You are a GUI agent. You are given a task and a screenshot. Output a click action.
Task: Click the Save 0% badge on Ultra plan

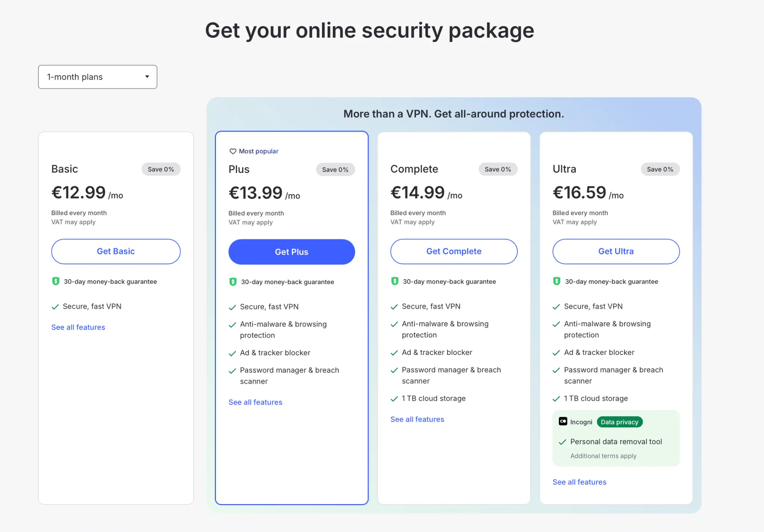[660, 169]
